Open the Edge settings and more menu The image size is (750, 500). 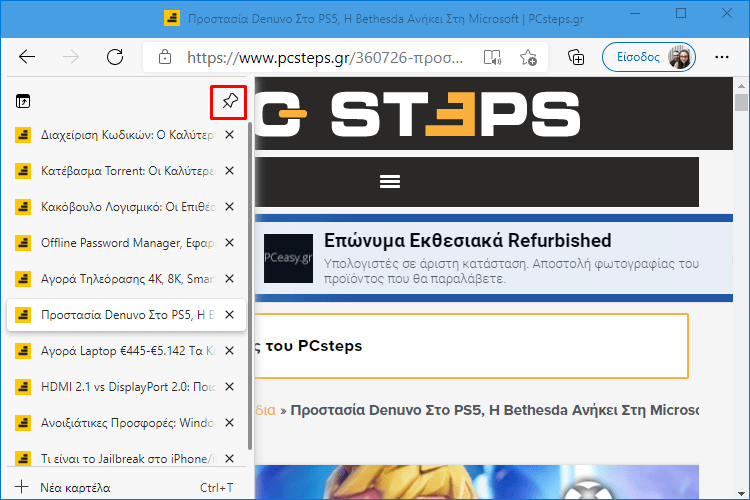(721, 57)
